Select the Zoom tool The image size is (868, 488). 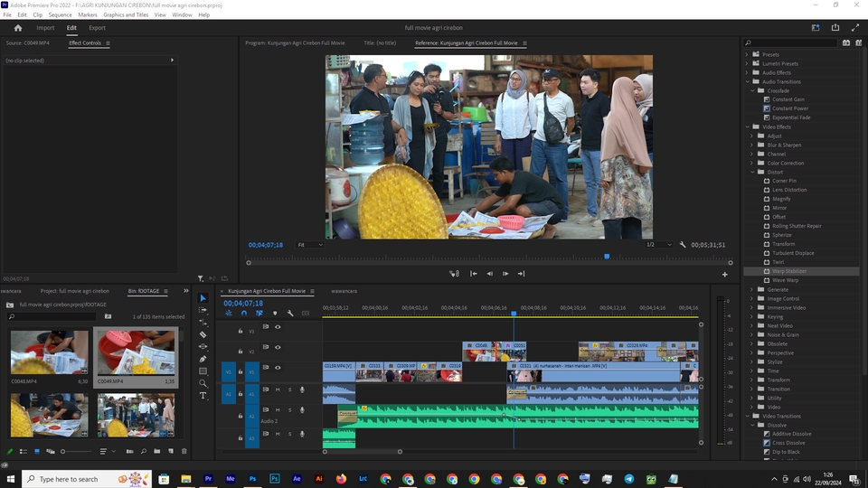click(203, 383)
